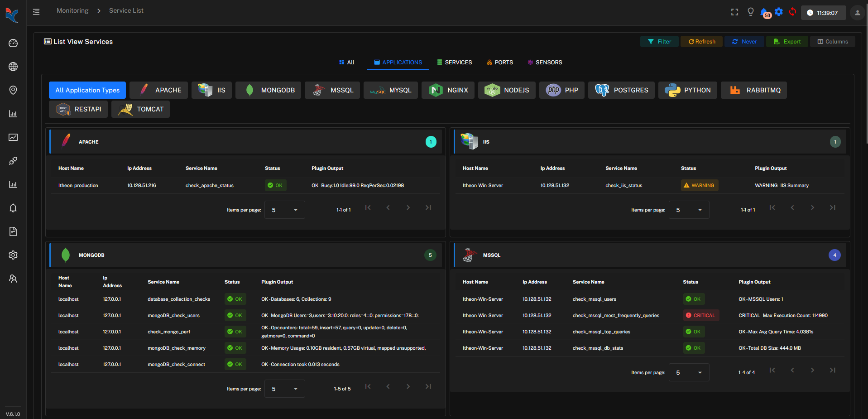
Task: Go to next page in APACHE table
Action: pos(408,207)
